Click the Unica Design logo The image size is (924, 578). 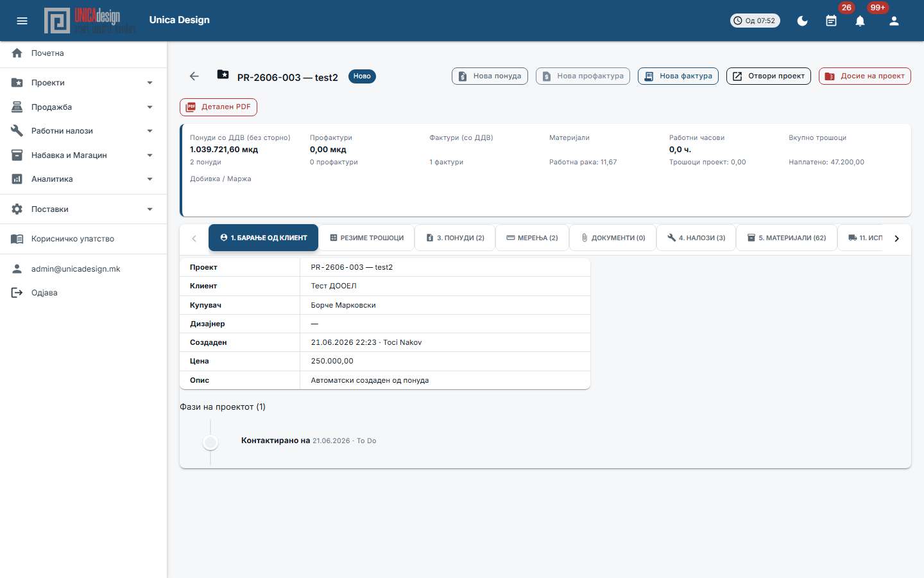tap(89, 21)
